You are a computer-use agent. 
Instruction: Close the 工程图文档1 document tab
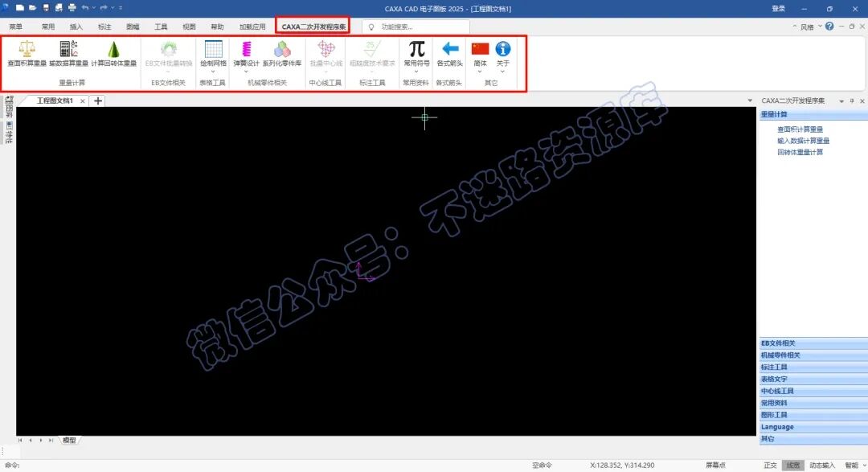(x=83, y=101)
